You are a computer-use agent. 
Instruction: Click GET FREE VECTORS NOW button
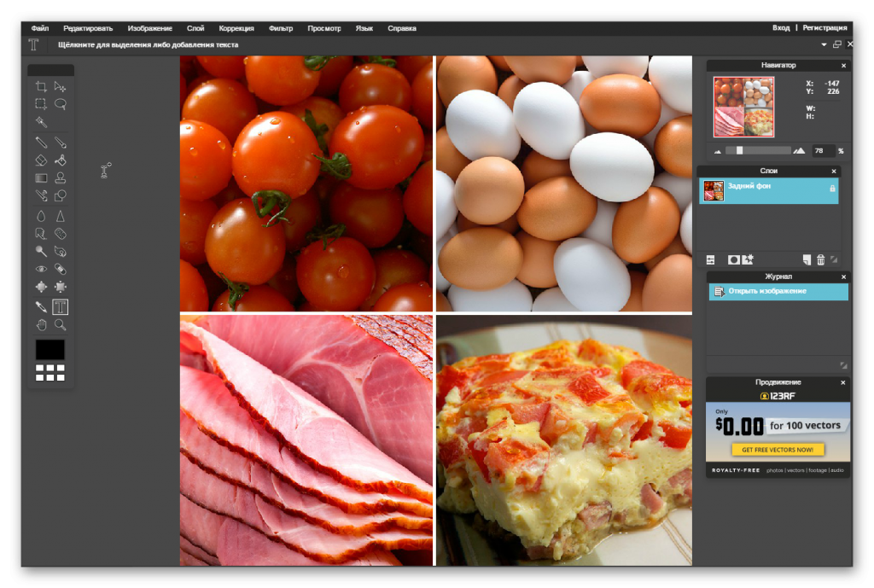(778, 450)
